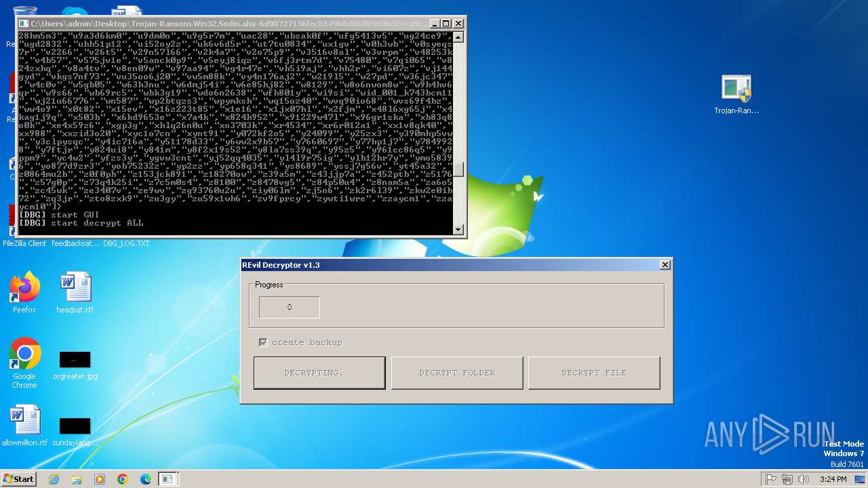Open the Google Chrome desktop shortcut
Screen dimensions: 868x488
24,363
